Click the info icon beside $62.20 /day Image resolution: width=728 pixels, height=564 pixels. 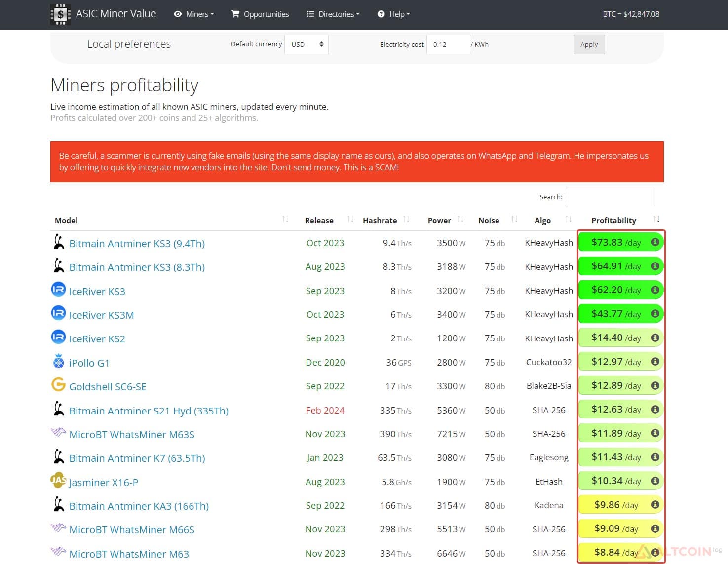coord(655,290)
